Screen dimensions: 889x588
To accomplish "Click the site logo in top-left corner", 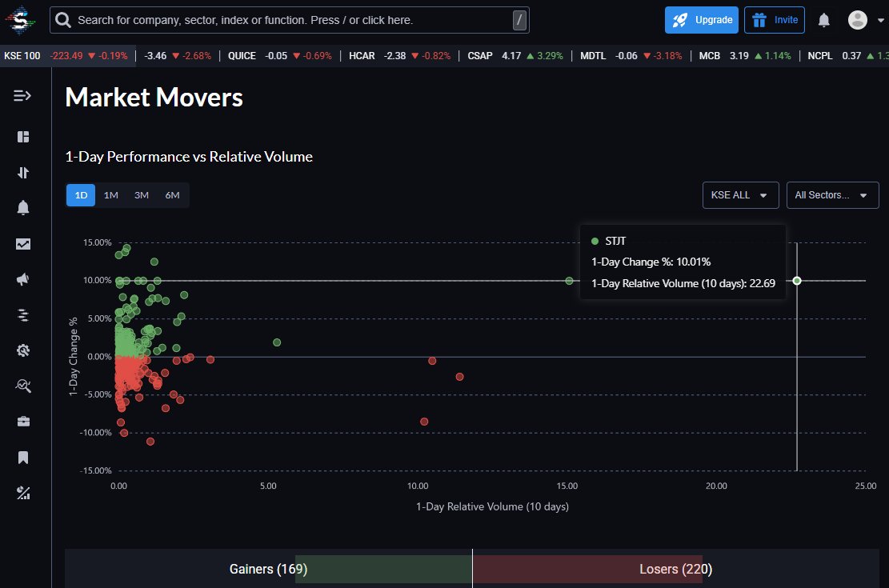I will [20, 20].
